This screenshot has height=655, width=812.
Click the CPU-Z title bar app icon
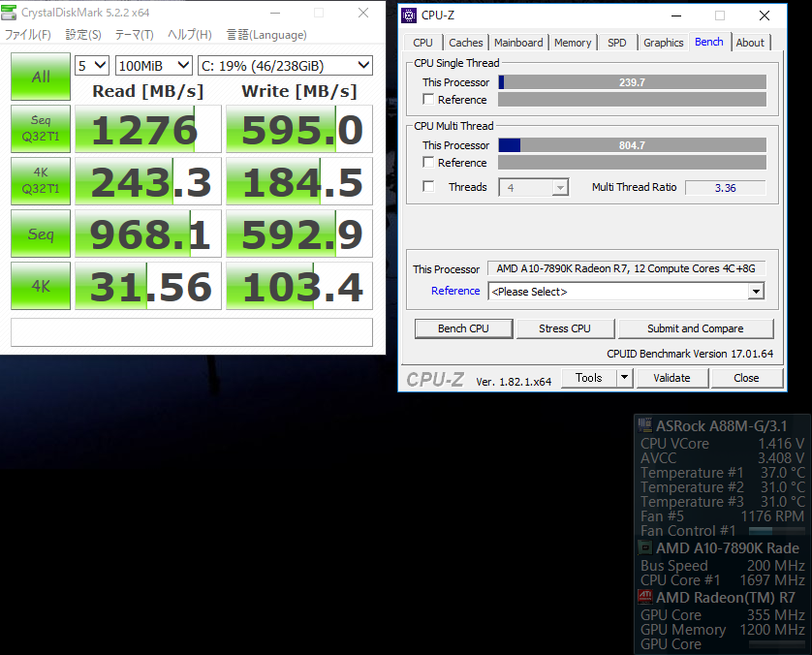coord(409,16)
